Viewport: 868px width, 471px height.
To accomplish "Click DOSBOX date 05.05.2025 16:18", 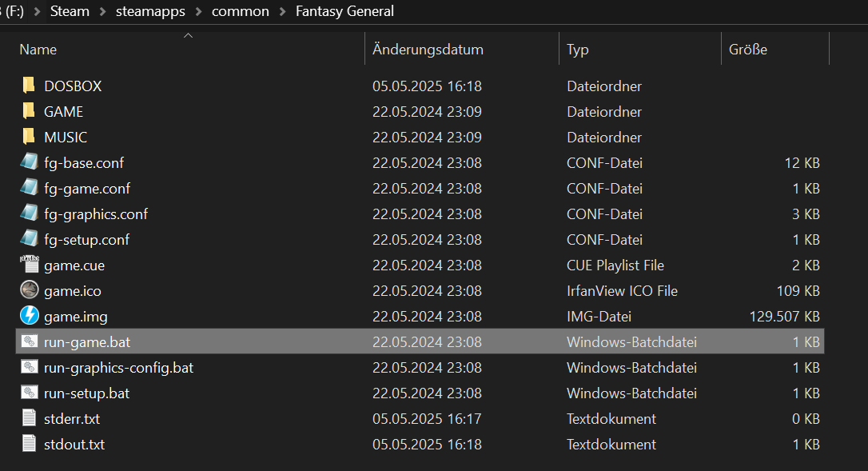I will pyautogui.click(x=427, y=86).
